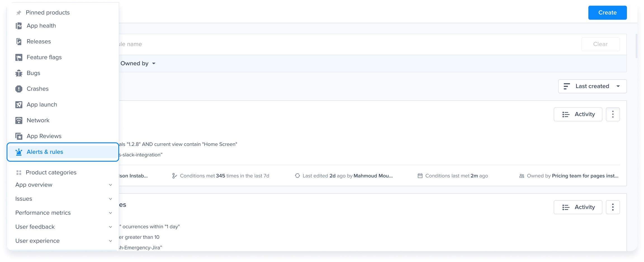Viewport: 644px width, 262px height.
Task: Select Alerts & rules menu item
Action: 63,152
